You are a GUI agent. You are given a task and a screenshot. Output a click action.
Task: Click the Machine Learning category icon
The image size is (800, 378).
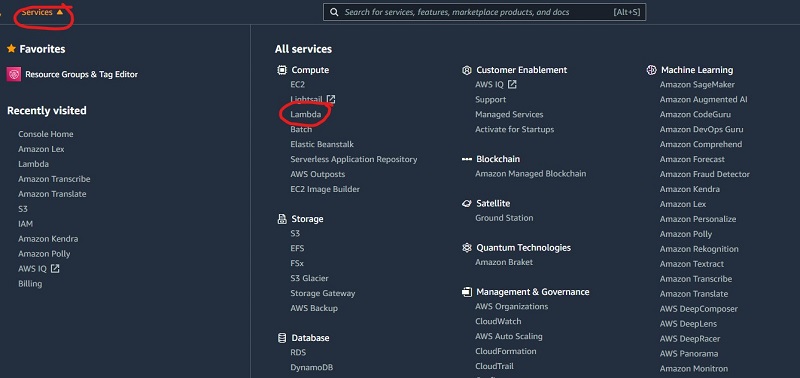(651, 70)
